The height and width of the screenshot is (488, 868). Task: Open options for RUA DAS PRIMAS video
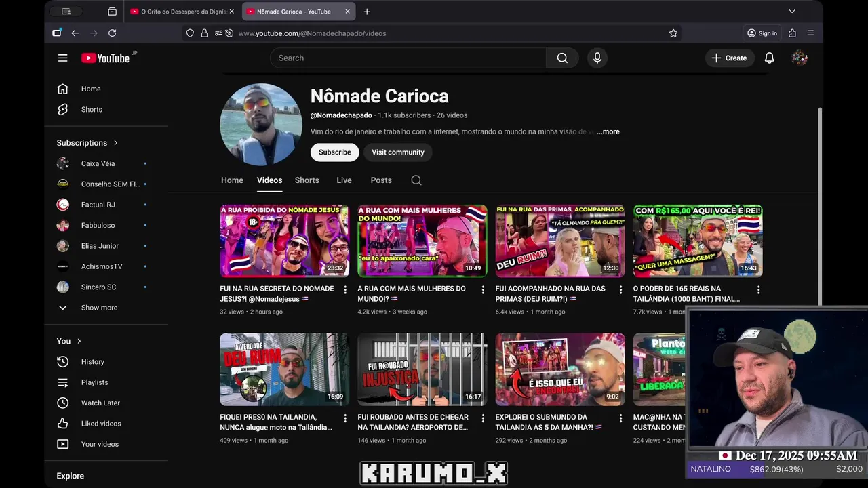[620, 289]
